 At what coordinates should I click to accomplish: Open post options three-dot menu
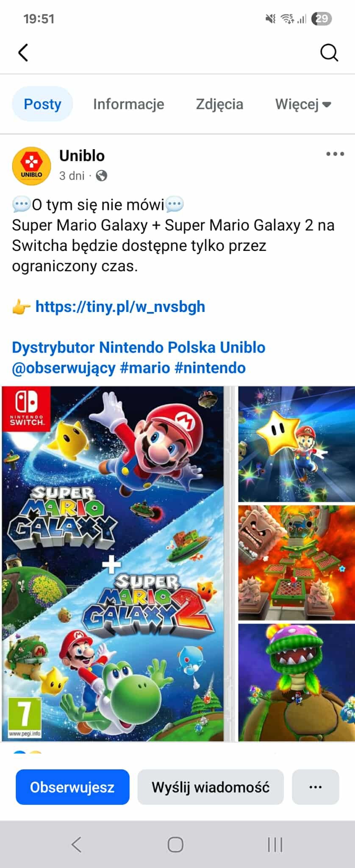pyautogui.click(x=335, y=154)
